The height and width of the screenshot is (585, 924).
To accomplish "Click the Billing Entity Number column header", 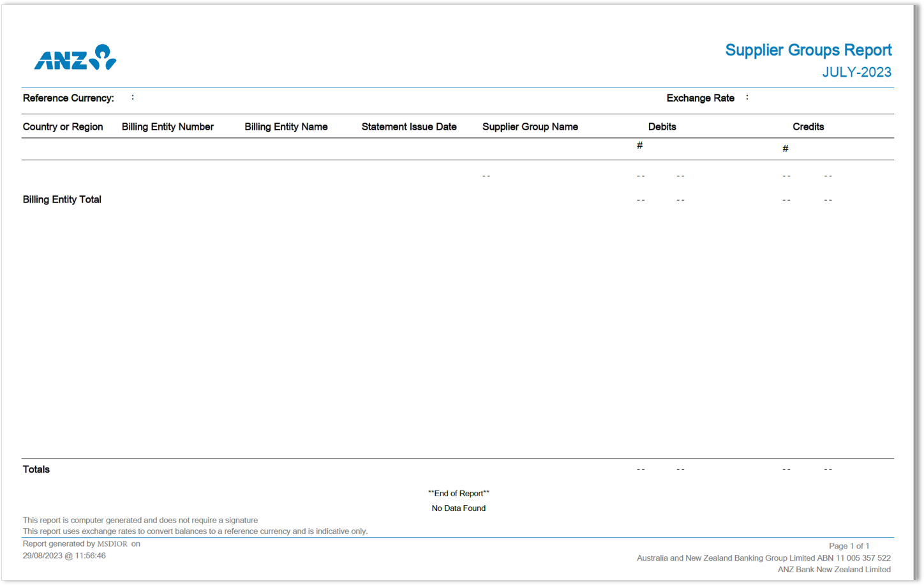I will [167, 126].
